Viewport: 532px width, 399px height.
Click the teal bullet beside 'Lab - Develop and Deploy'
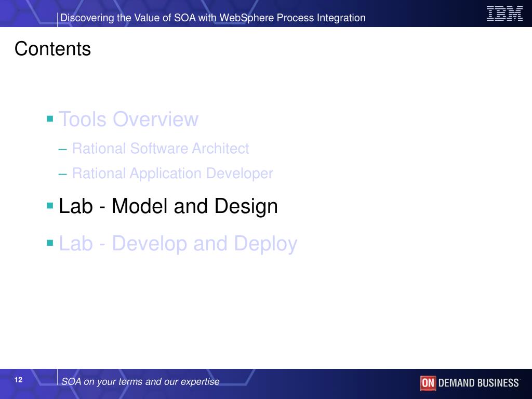pos(50,243)
